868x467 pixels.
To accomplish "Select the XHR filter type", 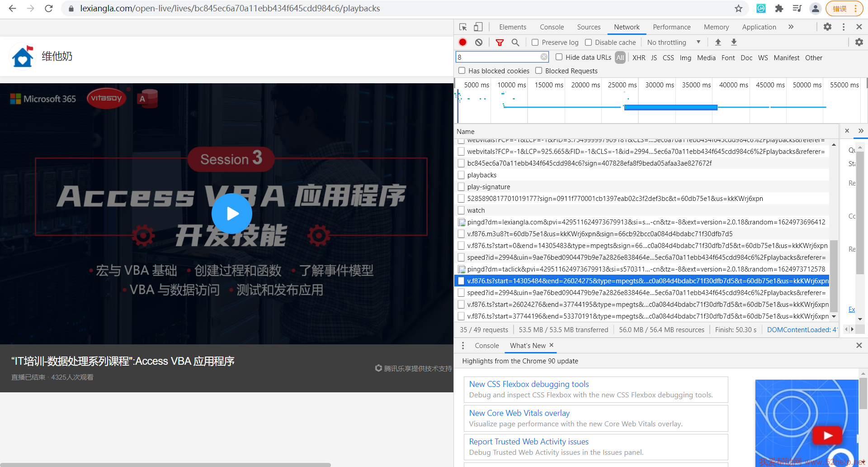I will click(638, 58).
